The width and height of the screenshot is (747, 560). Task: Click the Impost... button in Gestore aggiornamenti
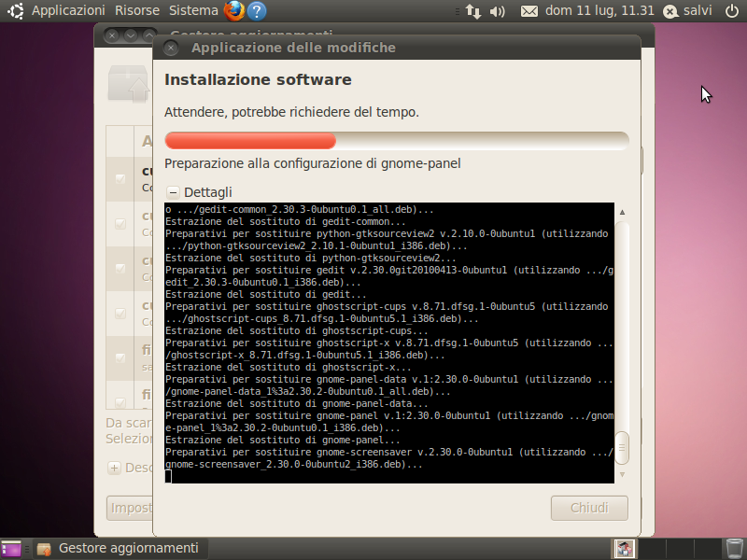(130, 508)
